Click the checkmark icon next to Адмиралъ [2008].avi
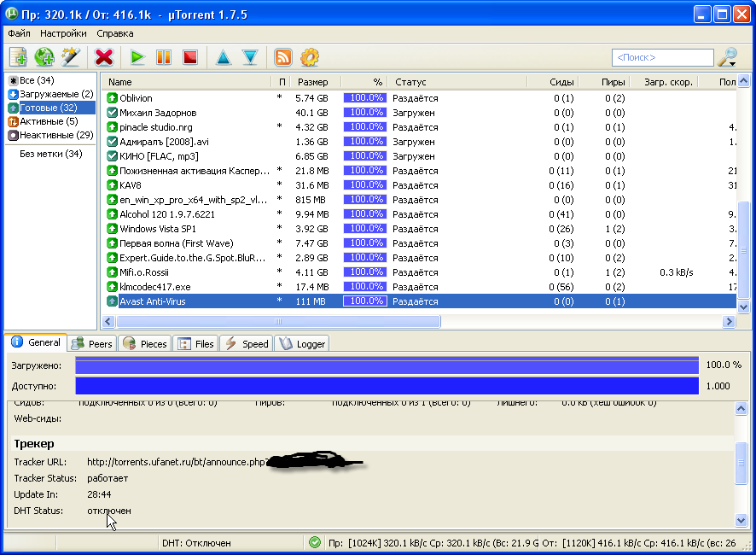 tap(112, 142)
